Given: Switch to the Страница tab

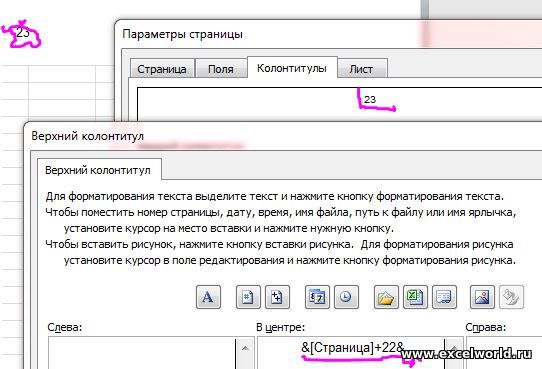Looking at the screenshot, I should coord(162,69).
